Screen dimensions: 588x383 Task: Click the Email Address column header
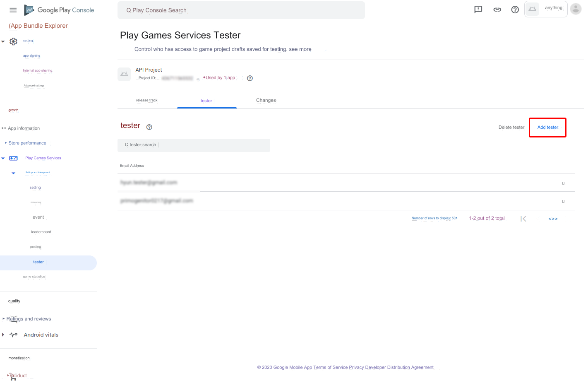(x=132, y=166)
